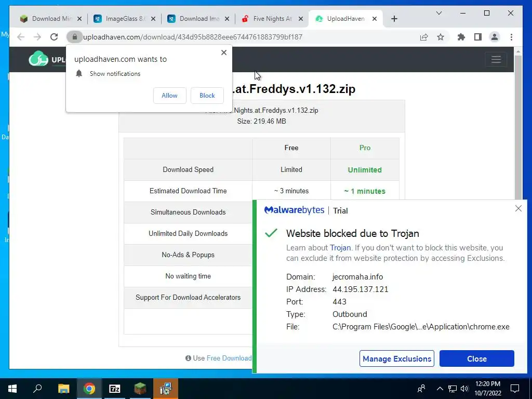The height and width of the screenshot is (399, 532).
Task: Open the Windows Start menu
Action: [x=12, y=389]
